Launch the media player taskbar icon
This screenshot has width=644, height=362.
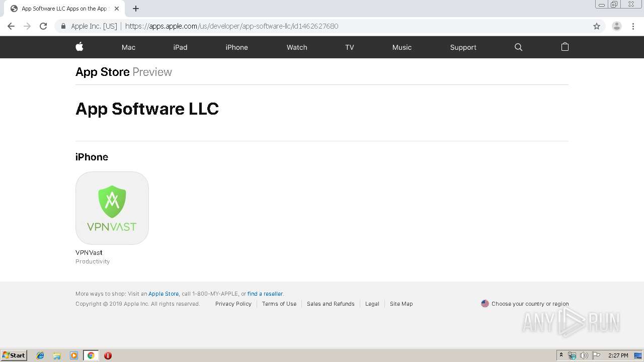[74, 355]
